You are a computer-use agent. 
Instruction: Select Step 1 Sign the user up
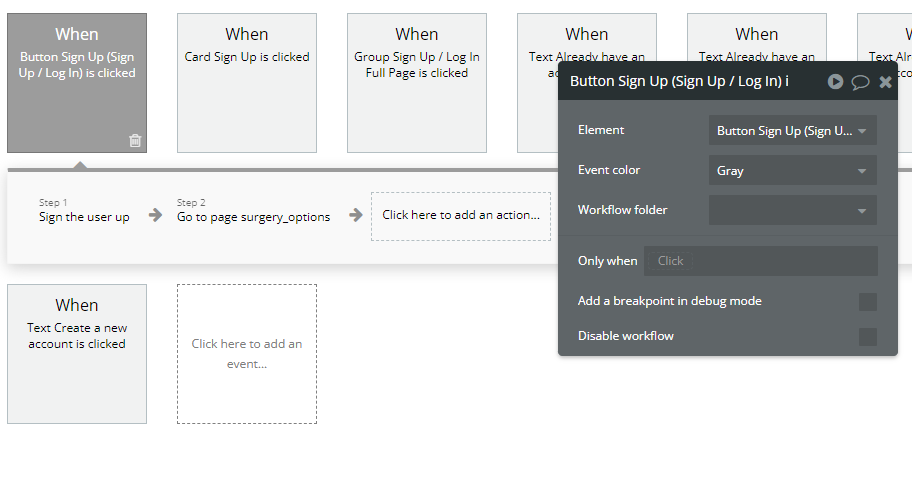pos(84,211)
